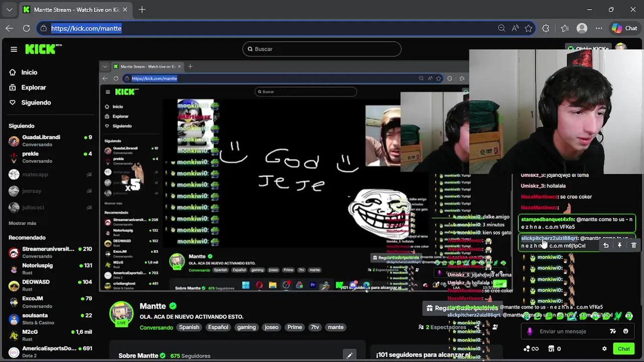The image size is (644, 362).
Task: Click the address bar URL kick.com/mantte
Action: (86, 29)
